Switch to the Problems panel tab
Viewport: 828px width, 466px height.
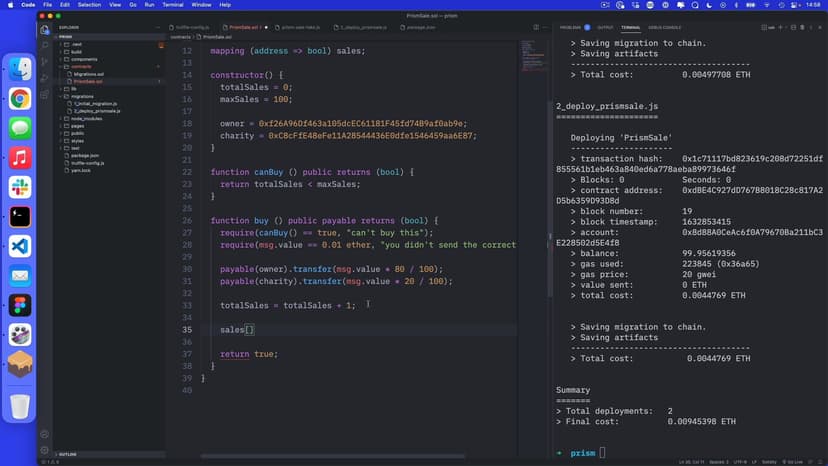point(570,28)
